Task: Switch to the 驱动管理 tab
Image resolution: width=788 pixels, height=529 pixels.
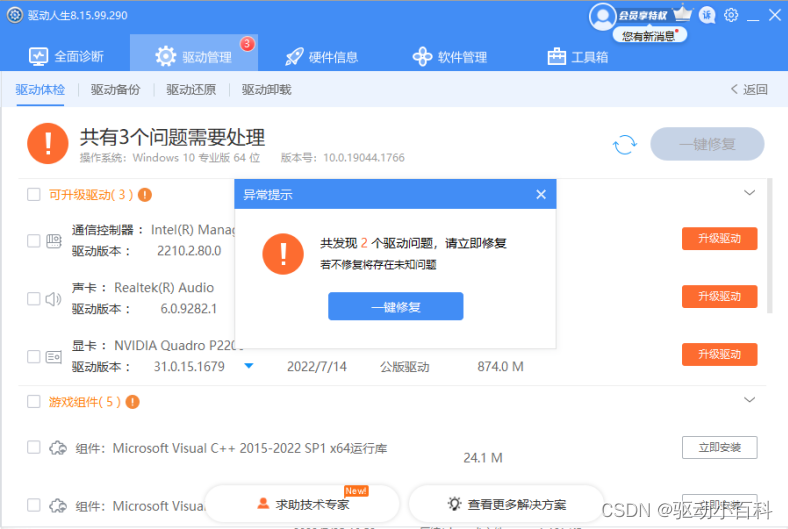Action: (194, 53)
